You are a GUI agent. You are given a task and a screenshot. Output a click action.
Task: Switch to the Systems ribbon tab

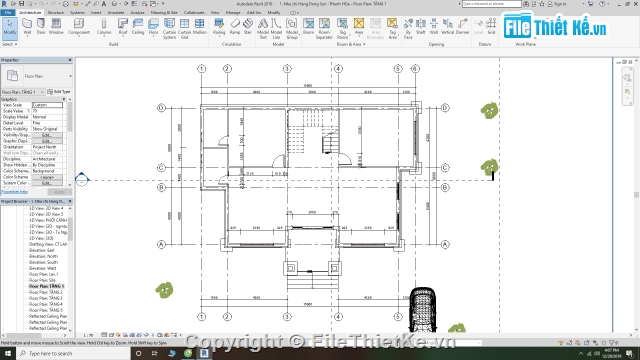click(77, 13)
